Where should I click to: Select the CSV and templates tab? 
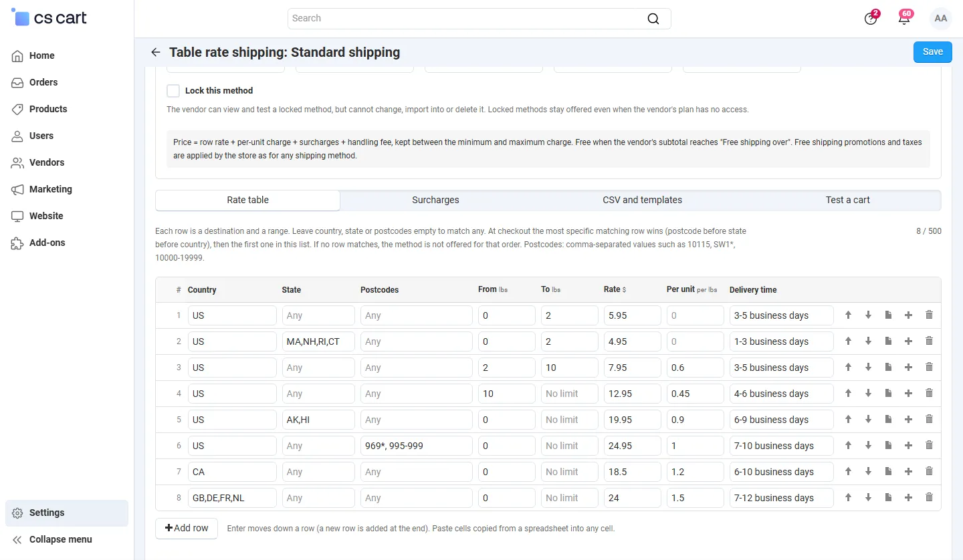point(642,200)
